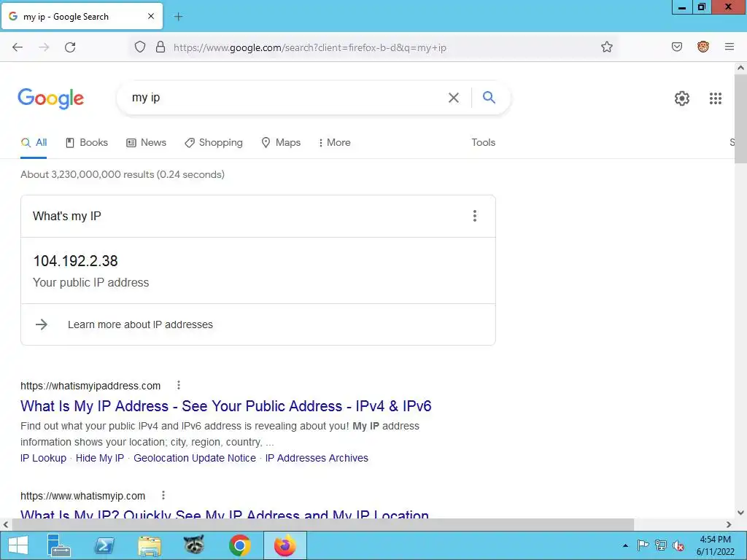Click vertical scrollbar up arrow
747x560 pixels.
[740, 68]
